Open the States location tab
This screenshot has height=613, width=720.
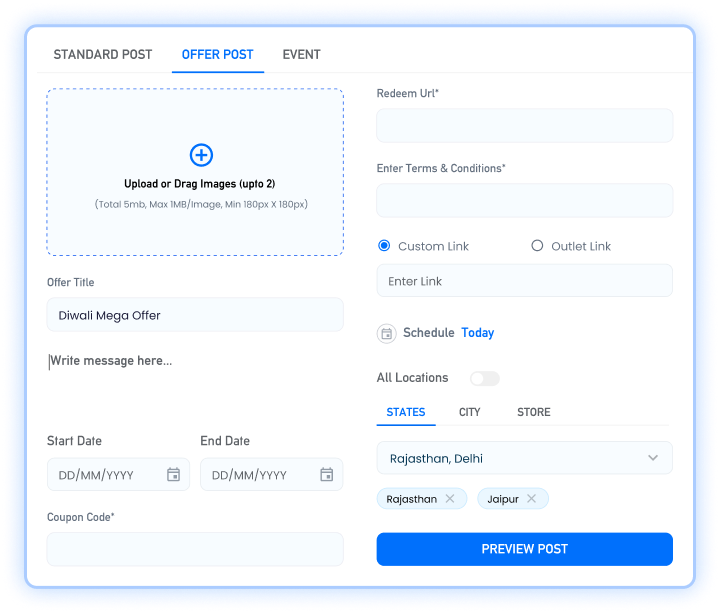click(406, 412)
